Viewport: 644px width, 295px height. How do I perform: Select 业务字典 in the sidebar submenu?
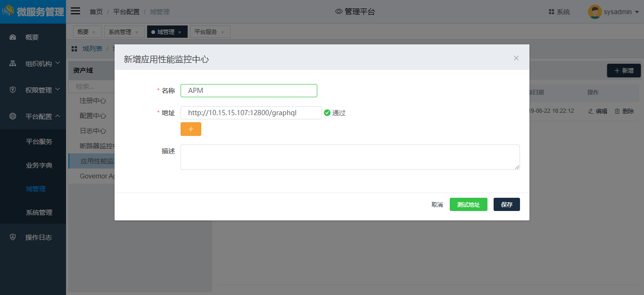point(39,165)
